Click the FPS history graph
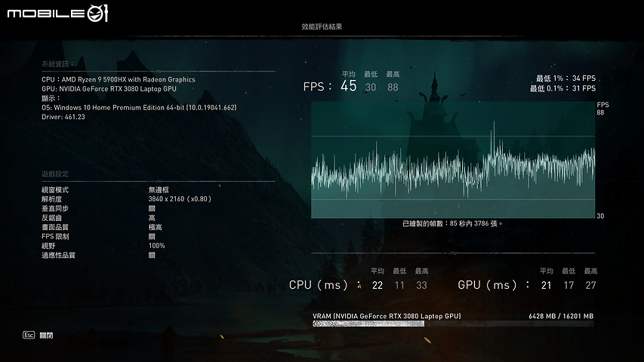 [453, 160]
